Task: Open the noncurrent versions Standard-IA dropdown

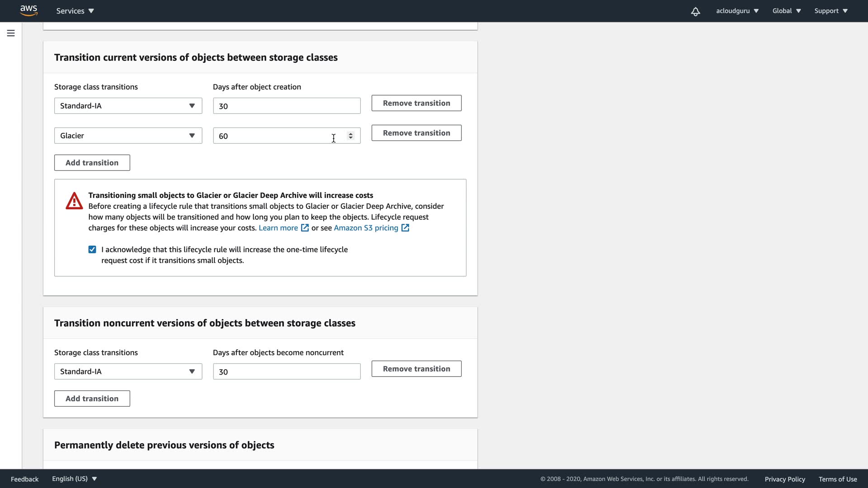Action: point(128,371)
